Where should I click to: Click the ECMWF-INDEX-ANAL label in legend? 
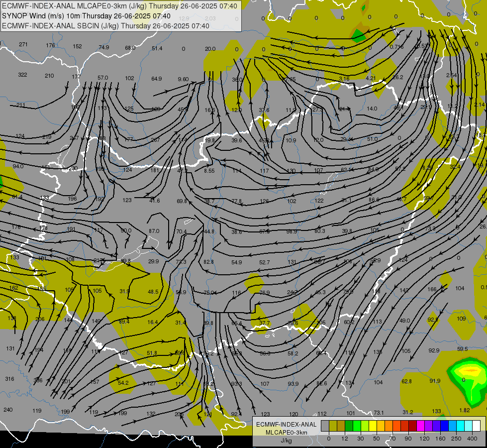[x=286, y=425]
